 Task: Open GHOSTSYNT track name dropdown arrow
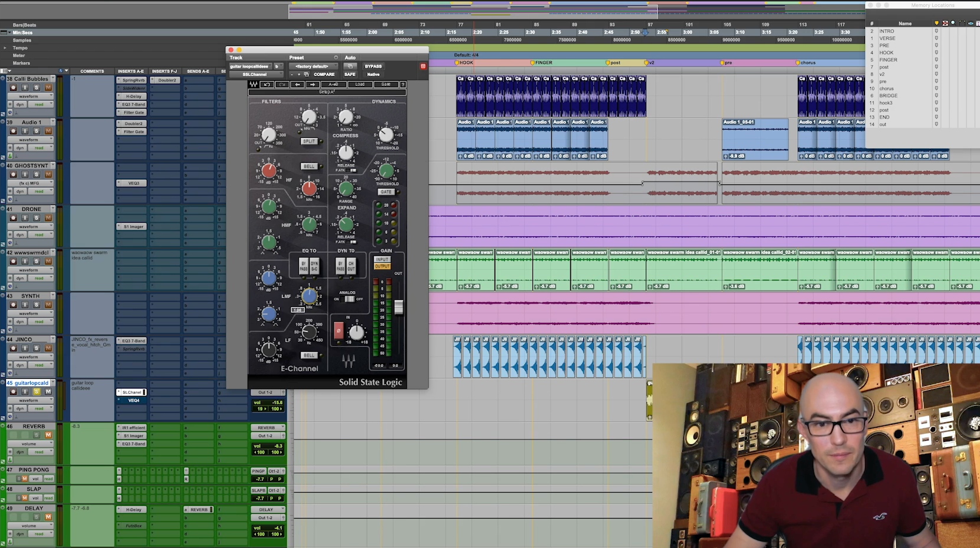52,166
